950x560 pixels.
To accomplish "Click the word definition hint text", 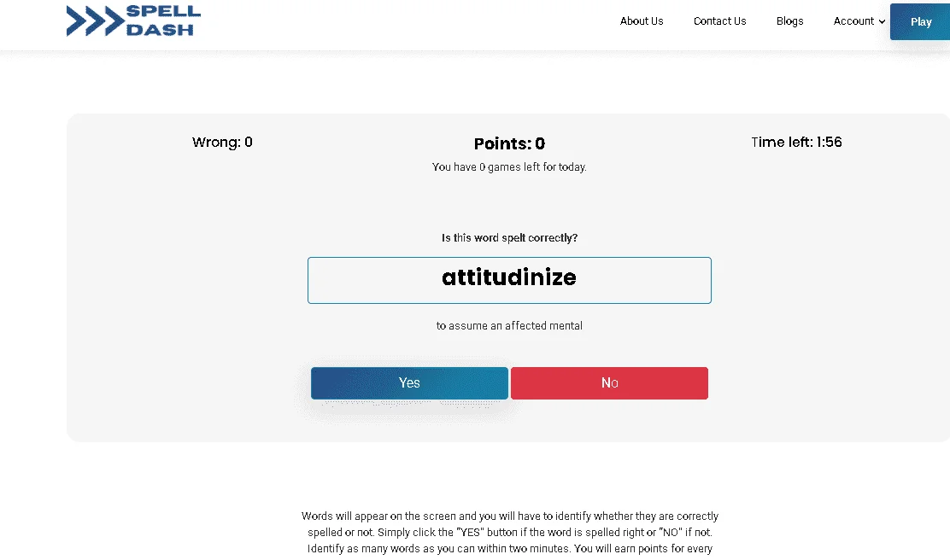I will [x=509, y=326].
